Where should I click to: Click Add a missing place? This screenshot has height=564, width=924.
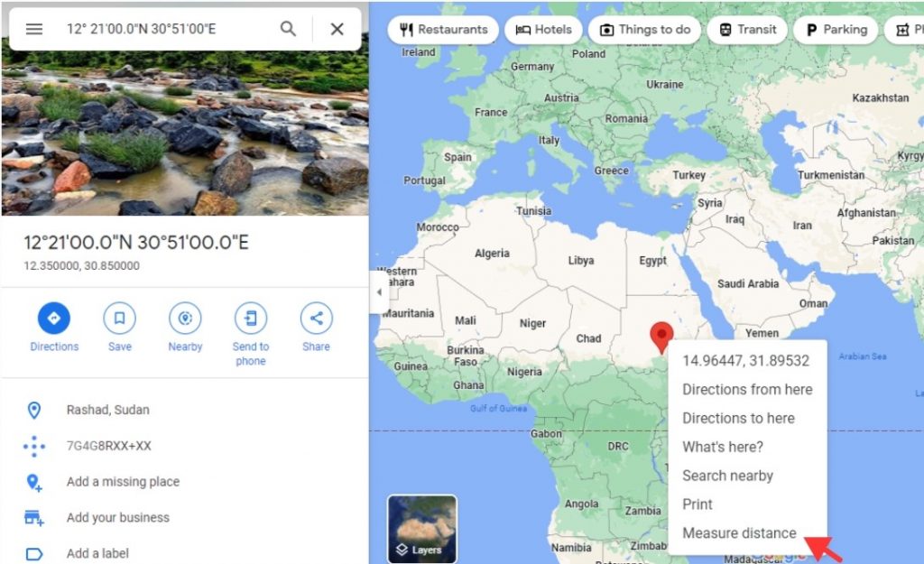(123, 482)
